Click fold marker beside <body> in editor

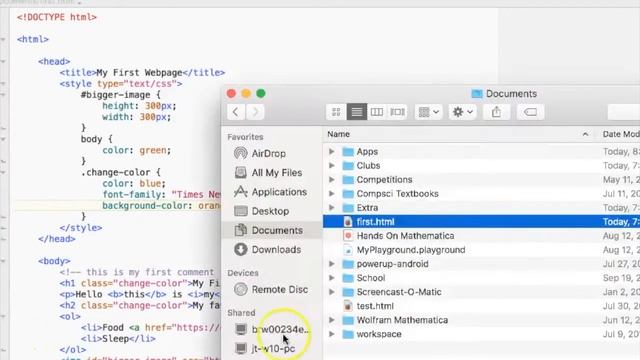click(x=3, y=261)
